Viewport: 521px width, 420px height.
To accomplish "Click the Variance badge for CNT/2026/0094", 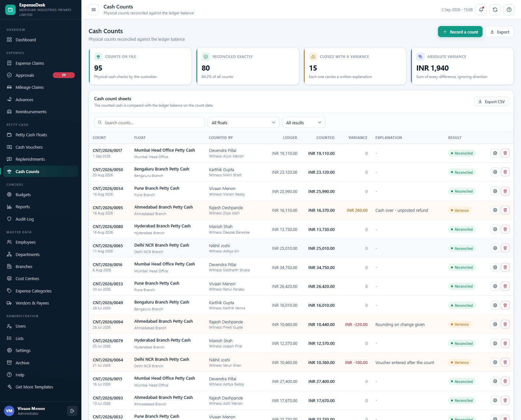I will click(460, 324).
